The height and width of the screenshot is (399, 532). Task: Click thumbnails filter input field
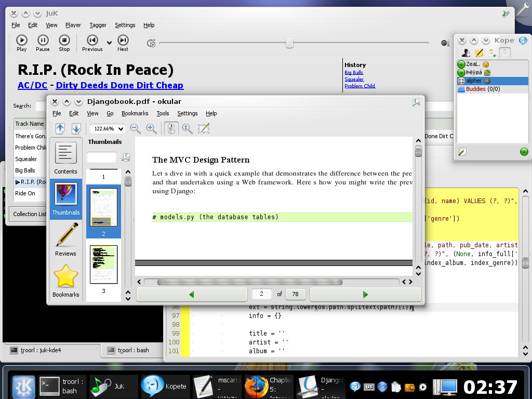101,157
